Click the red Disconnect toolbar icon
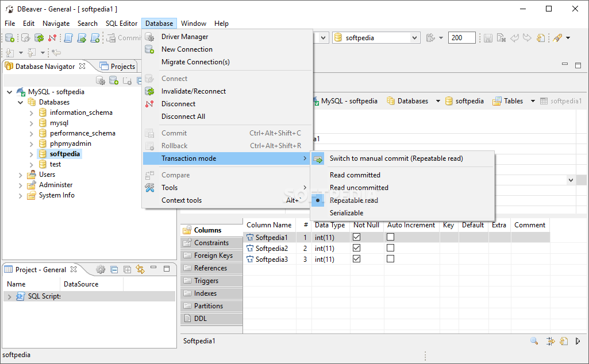This screenshot has width=589, height=364. (x=52, y=38)
